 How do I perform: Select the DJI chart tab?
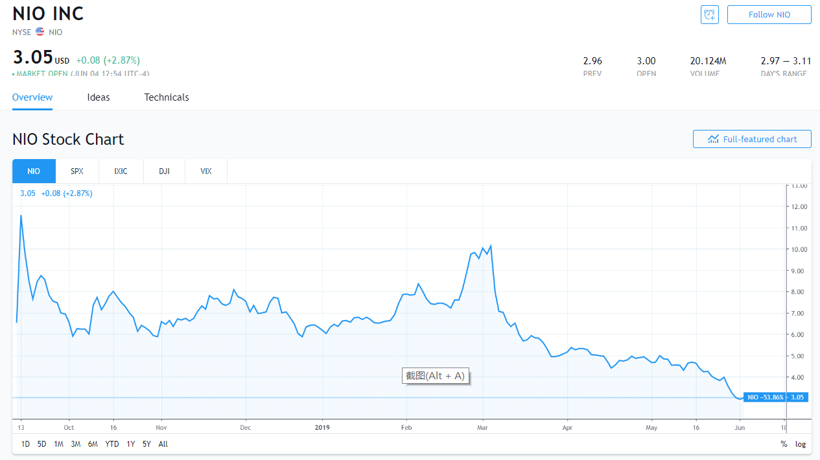[x=164, y=171]
